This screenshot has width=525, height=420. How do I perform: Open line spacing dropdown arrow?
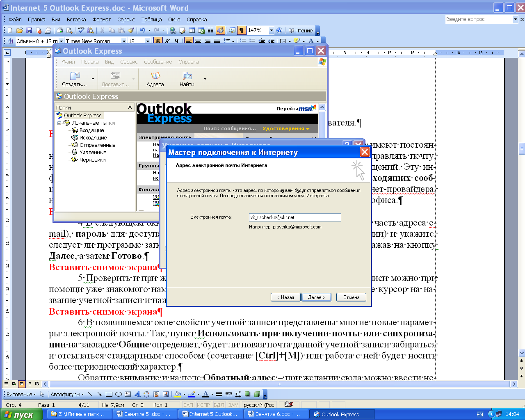click(233, 41)
